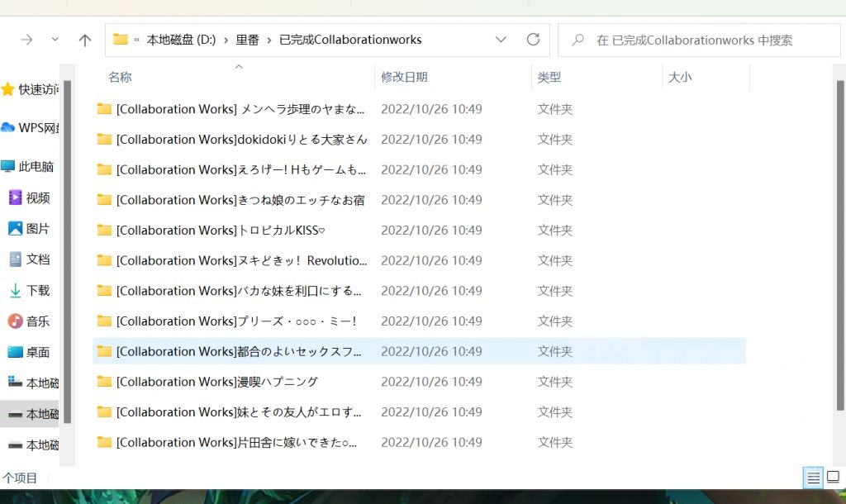Open the recent locations dropdown chevron
Viewport: 846px width, 504px height.
pyautogui.click(x=55, y=40)
